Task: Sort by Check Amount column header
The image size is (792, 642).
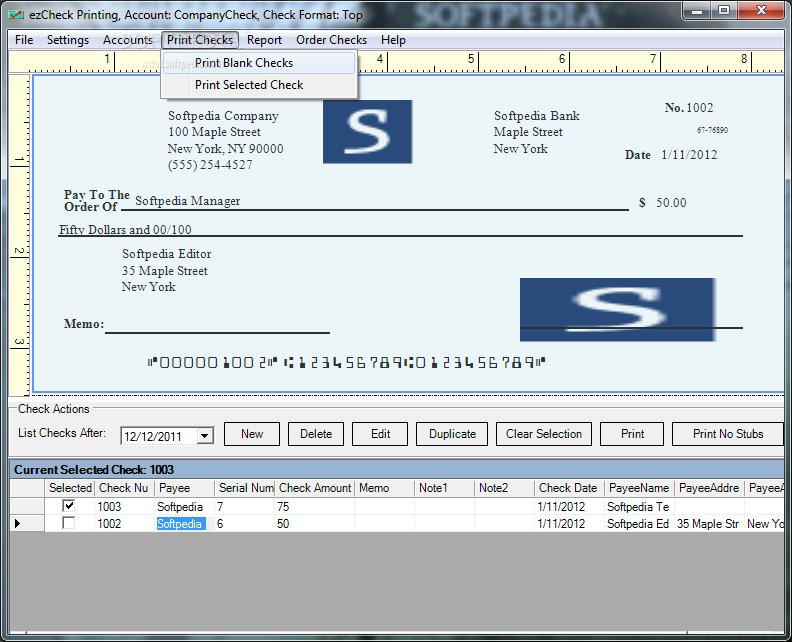Action: (x=315, y=488)
